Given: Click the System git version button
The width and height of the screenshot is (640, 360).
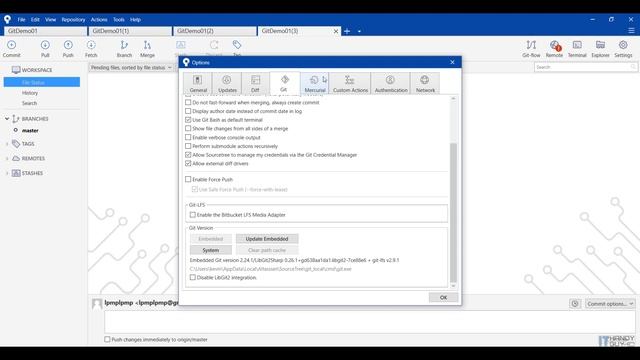Looking at the screenshot, I should pyautogui.click(x=211, y=250).
